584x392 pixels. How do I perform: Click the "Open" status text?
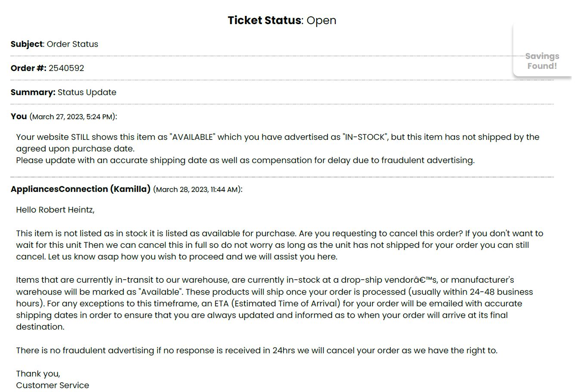(x=321, y=20)
